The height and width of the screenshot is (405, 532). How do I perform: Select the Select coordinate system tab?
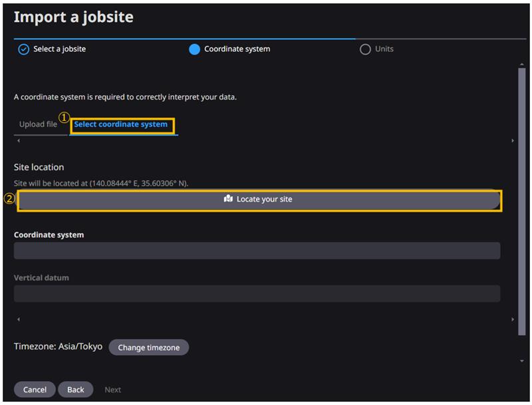click(x=121, y=124)
